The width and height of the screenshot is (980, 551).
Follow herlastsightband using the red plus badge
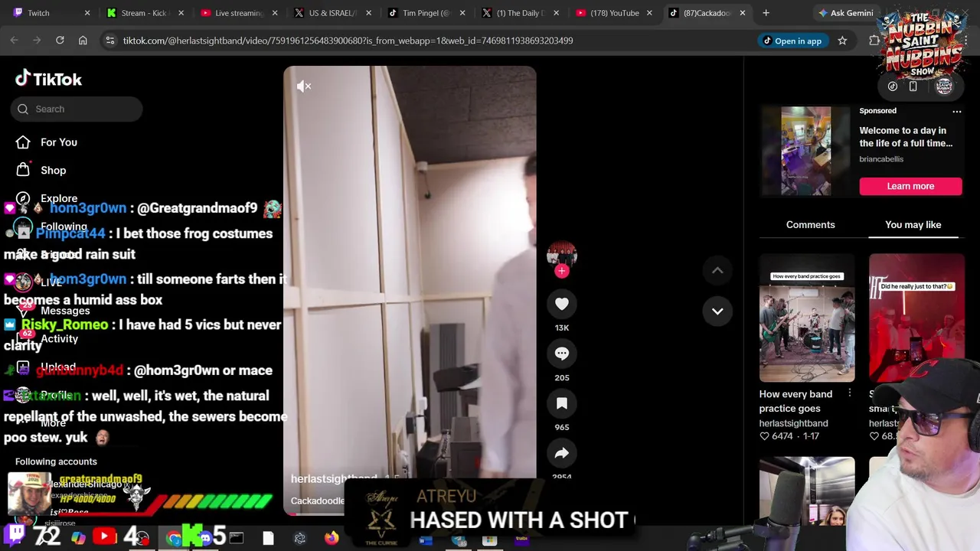click(x=562, y=271)
